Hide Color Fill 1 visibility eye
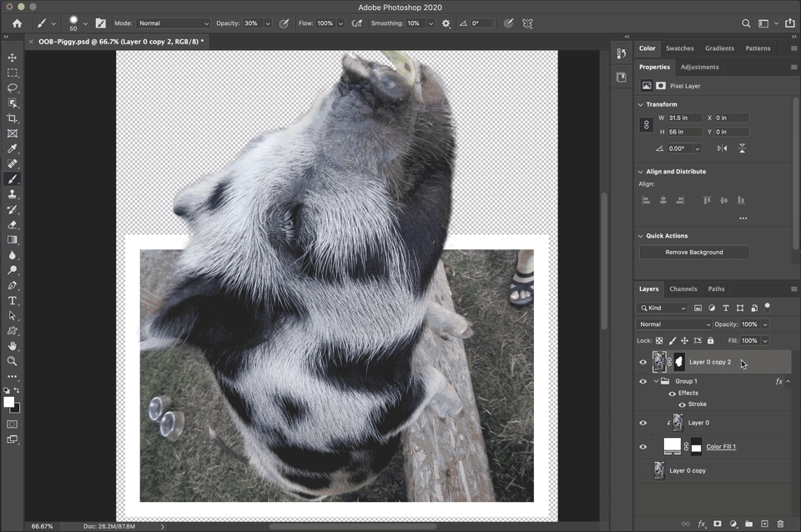Image resolution: width=801 pixels, height=532 pixels. point(643,447)
